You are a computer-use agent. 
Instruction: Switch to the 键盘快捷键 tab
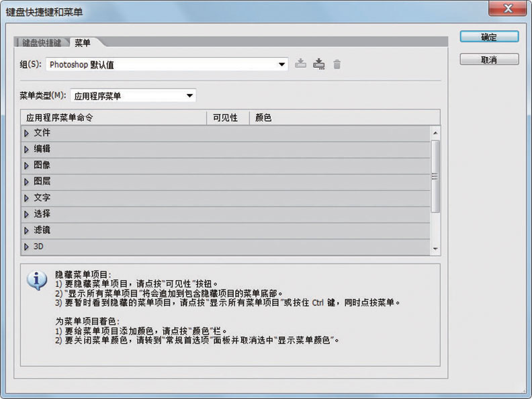pyautogui.click(x=41, y=43)
